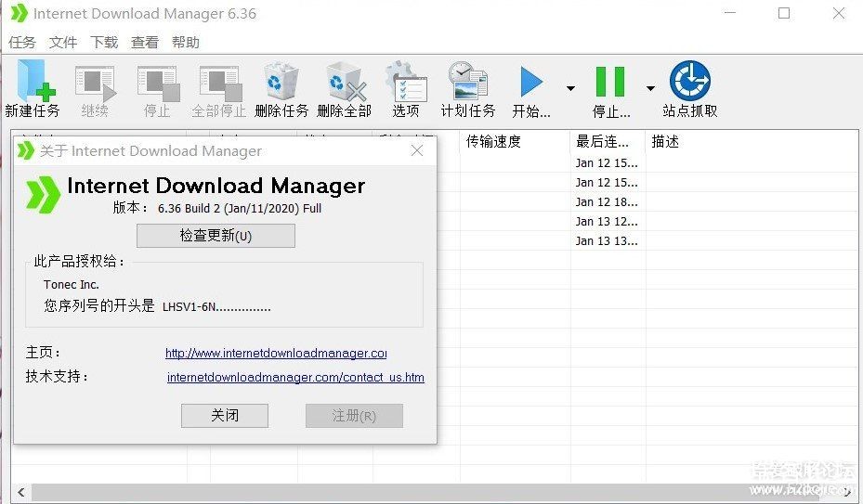Image resolution: width=863 pixels, height=504 pixels.
Task: Open the Downloads (下载) menu
Action: point(104,43)
